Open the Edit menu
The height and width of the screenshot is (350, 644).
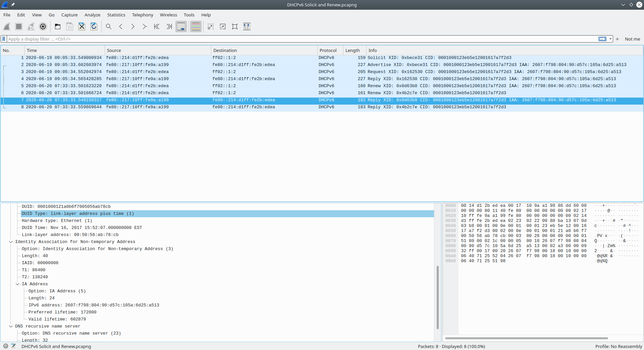click(x=21, y=15)
